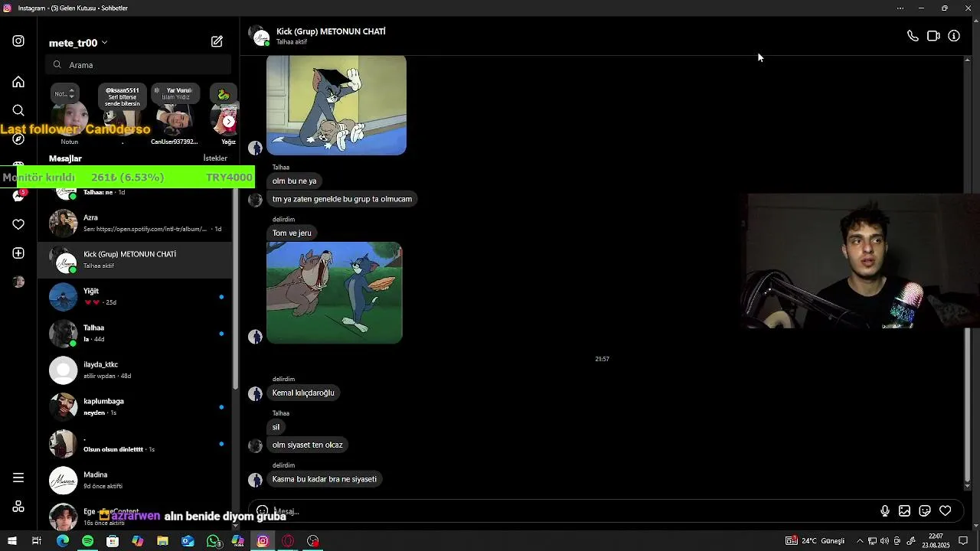Image resolution: width=980 pixels, height=551 pixels.
Task: Click the Create new post plus icon
Action: point(18,253)
